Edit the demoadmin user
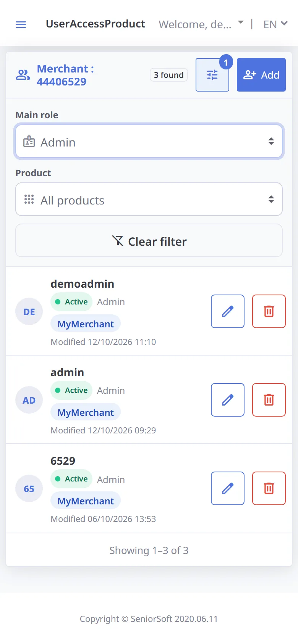The height and width of the screenshot is (644, 298). 228,311
